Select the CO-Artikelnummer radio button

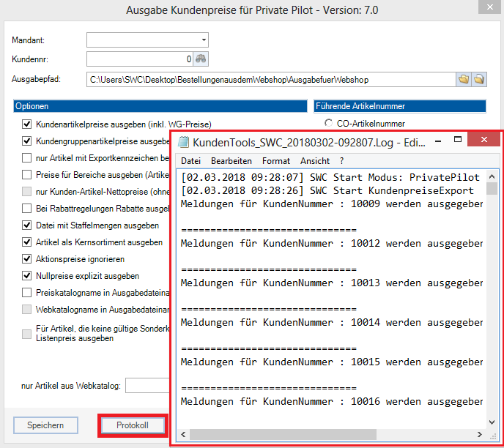328,124
